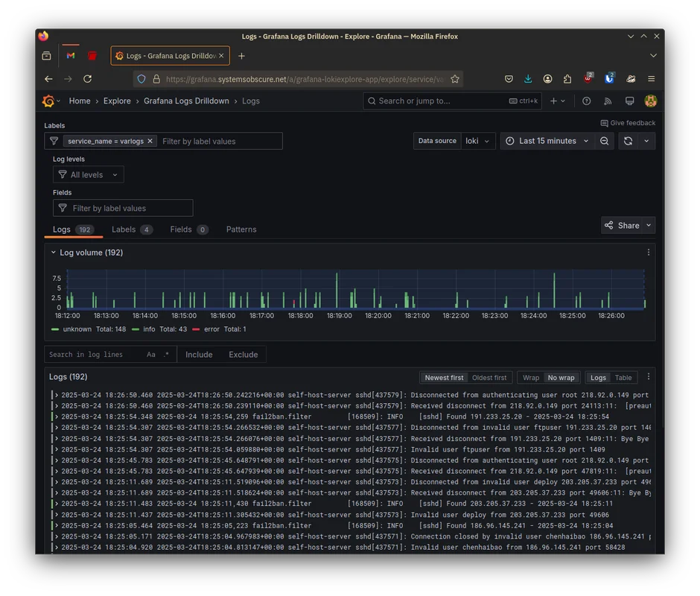The height and width of the screenshot is (596, 700).
Task: Open Log volume panel three-dot menu
Action: pos(648,253)
